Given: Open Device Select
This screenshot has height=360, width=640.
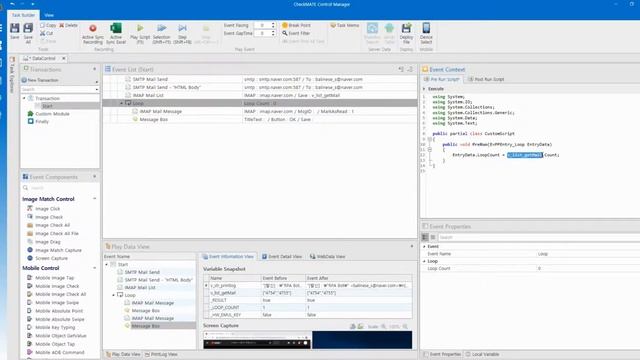Looking at the screenshot, I should 426,33.
